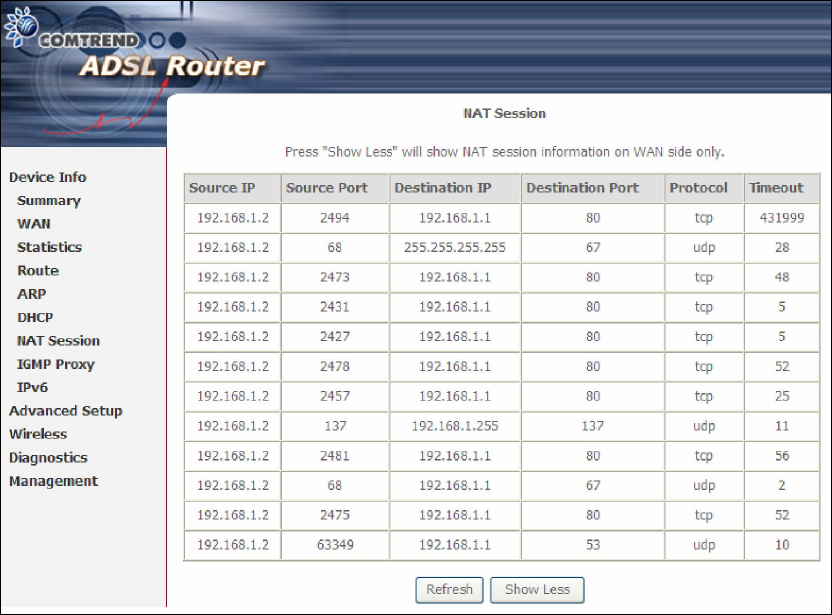Click the Source IP column header

point(232,188)
